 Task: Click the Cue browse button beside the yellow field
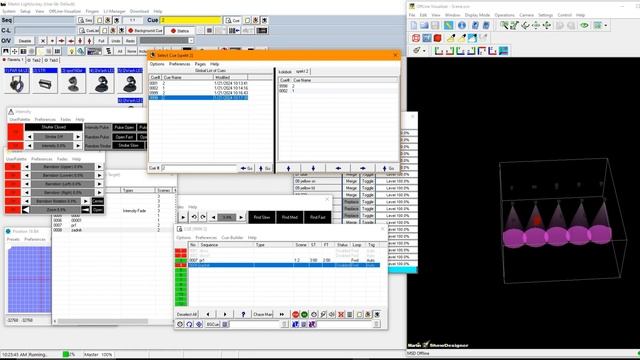click(233, 20)
